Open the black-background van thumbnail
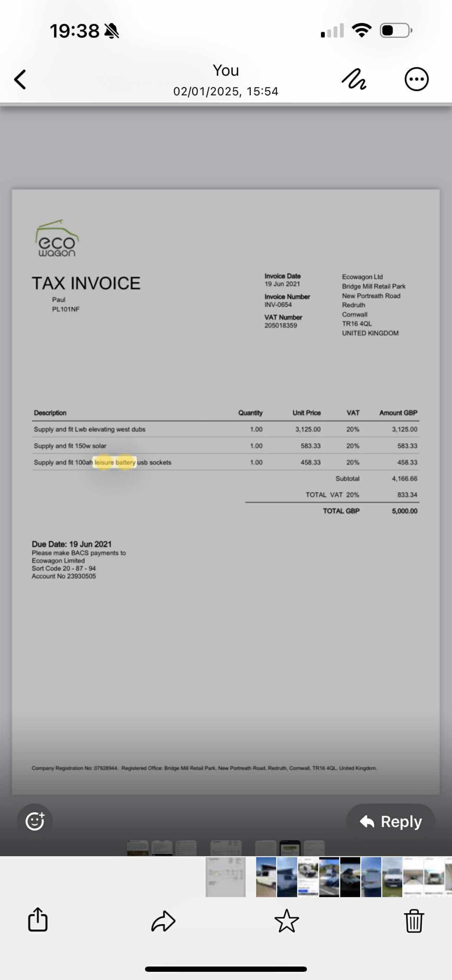 350,876
